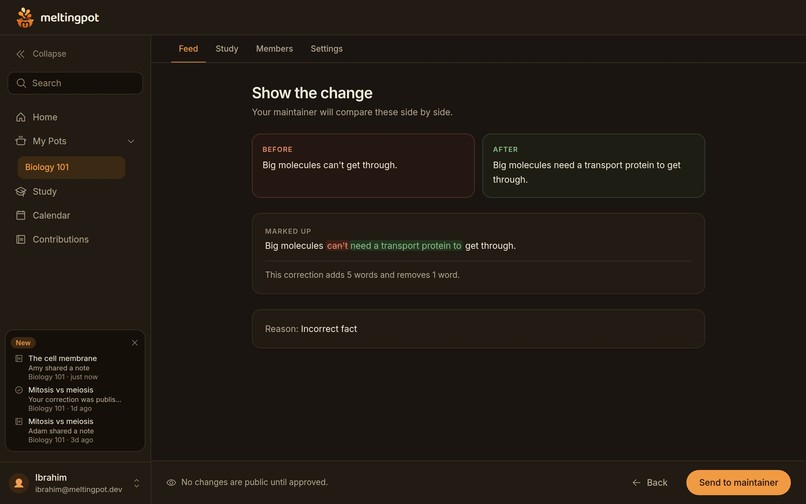Open Study in the sidebar
Screen dimensions: 806x504
[75, 191]
